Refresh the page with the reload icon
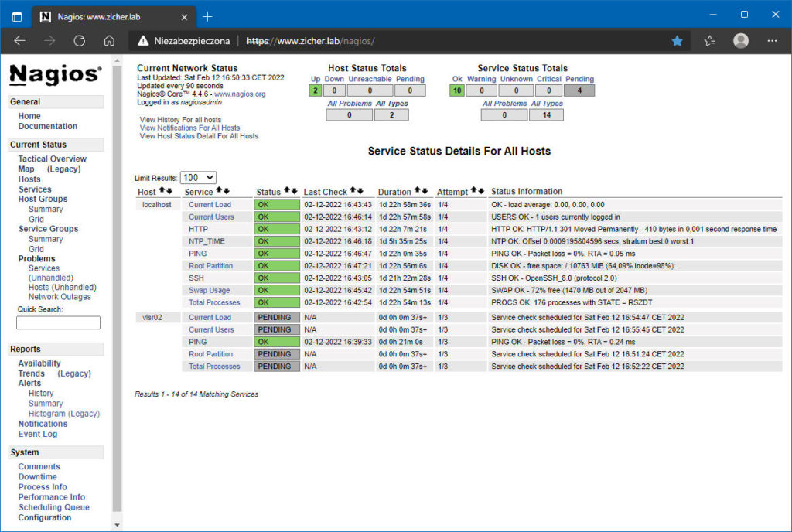 tap(82, 41)
